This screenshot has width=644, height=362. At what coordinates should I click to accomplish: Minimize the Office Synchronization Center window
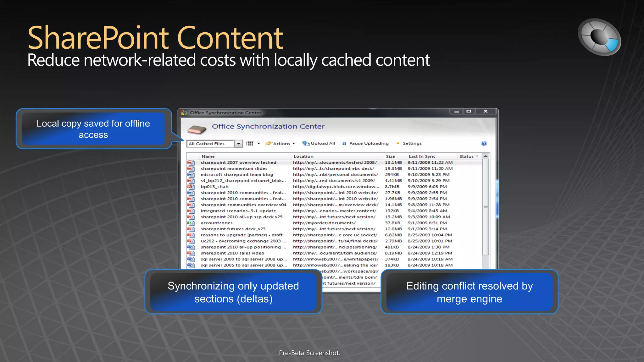(x=457, y=111)
